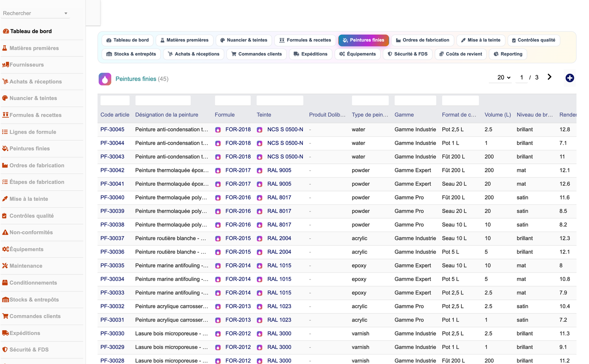Open Non-conformités warning icon in sidebar
Screen dimensions: 589x364
5,232
